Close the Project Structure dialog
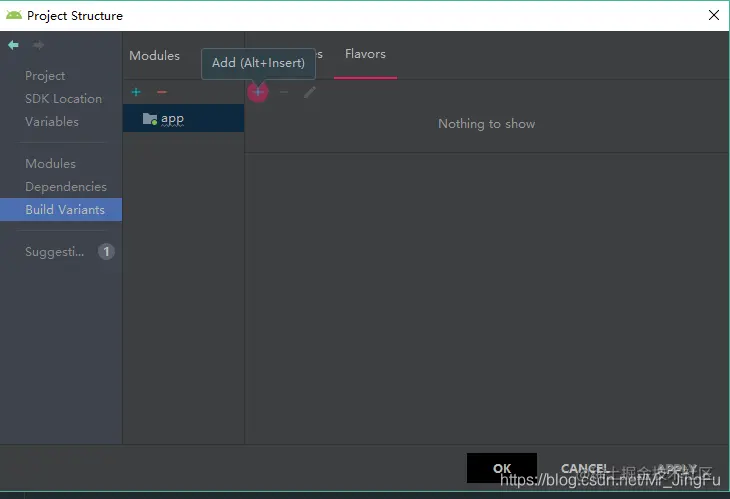Screen dimensions: 730x499 [x=714, y=15]
